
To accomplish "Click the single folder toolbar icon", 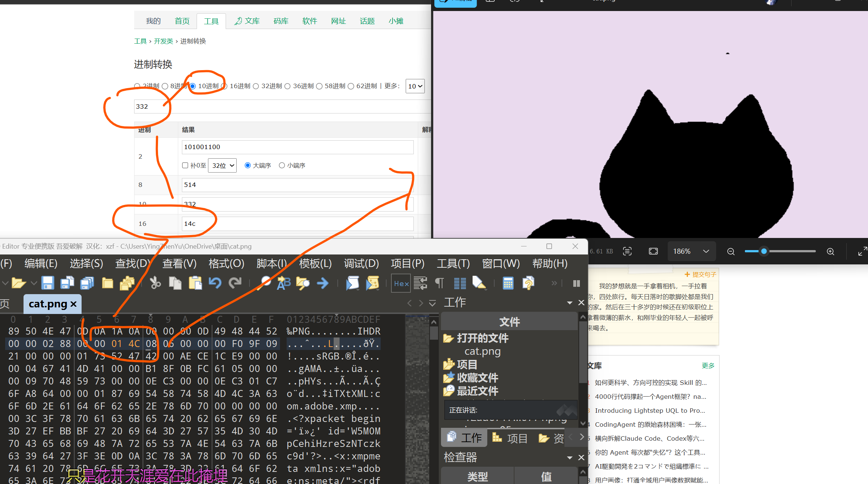I will (107, 283).
